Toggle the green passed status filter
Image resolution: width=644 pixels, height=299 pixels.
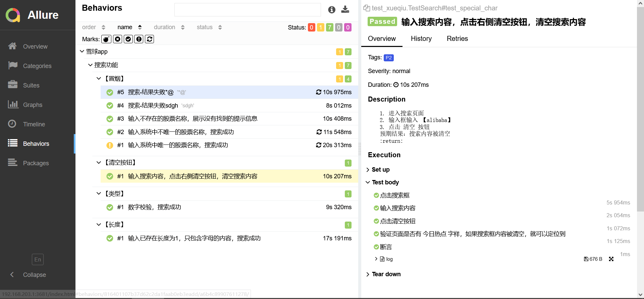click(x=329, y=27)
